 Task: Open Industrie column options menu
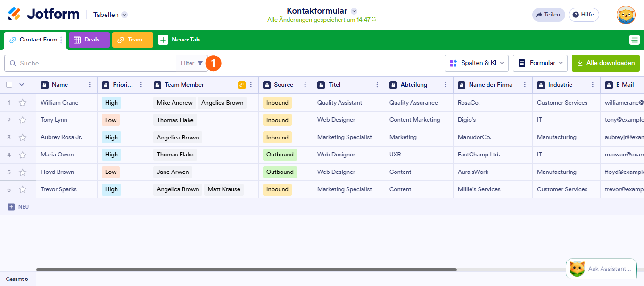(x=593, y=85)
